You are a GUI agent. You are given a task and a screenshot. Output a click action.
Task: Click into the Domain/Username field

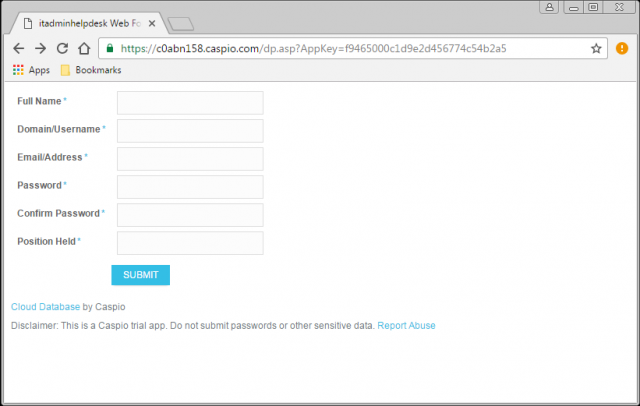point(190,131)
